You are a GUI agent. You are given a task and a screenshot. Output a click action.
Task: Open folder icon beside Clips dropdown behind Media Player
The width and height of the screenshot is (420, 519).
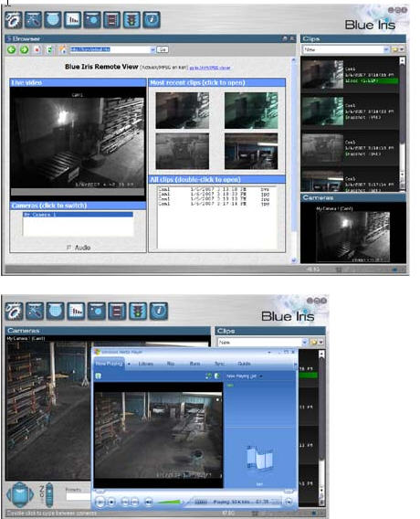tap(313, 342)
